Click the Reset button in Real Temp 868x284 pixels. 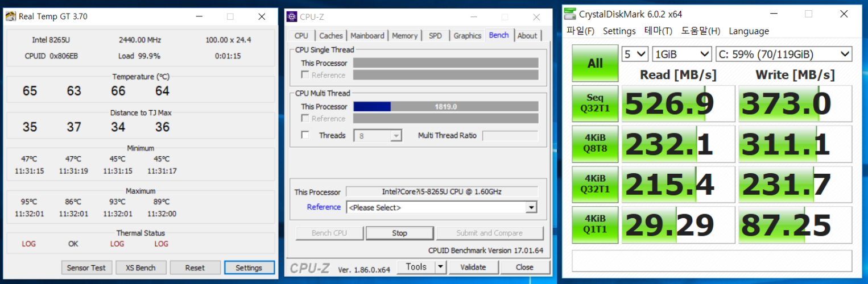coord(195,268)
